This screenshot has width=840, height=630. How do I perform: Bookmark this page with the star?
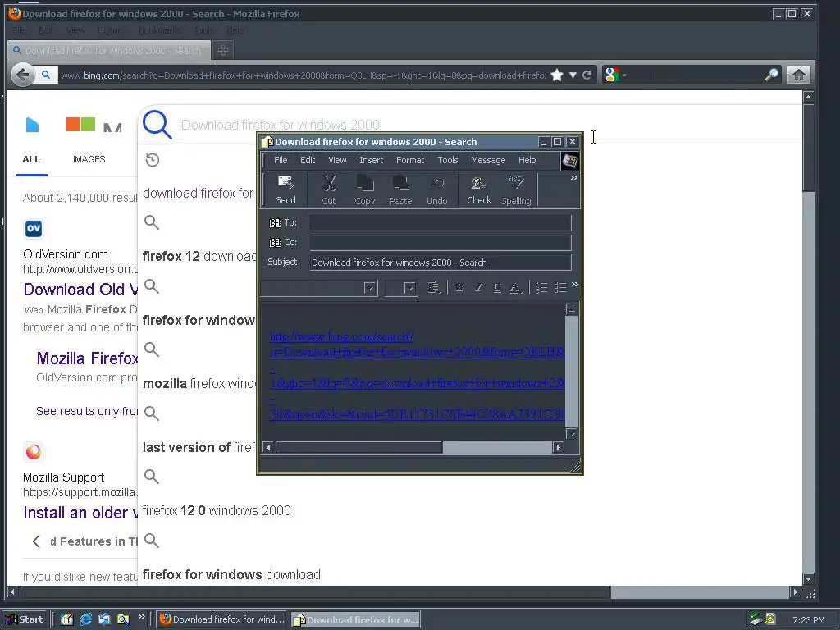(557, 75)
